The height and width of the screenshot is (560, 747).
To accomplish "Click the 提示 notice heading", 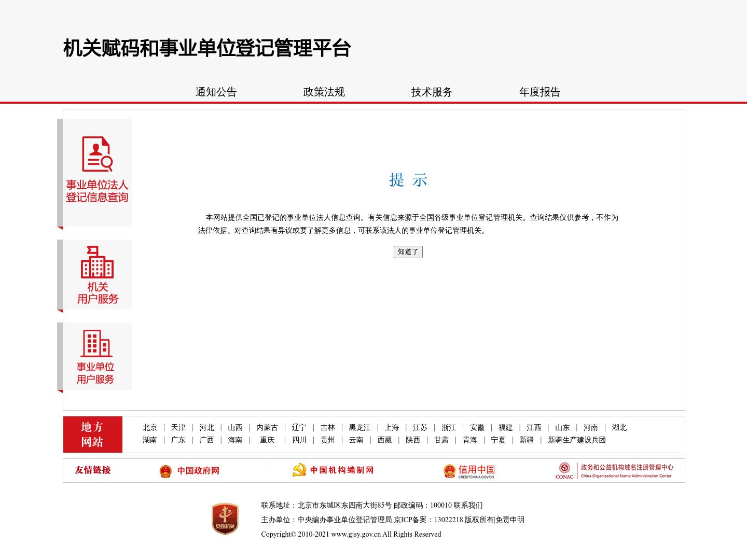I will click(x=408, y=180).
